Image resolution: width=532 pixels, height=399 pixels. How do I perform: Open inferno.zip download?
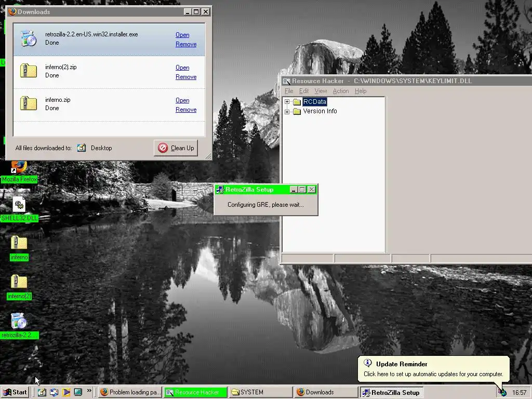182,100
